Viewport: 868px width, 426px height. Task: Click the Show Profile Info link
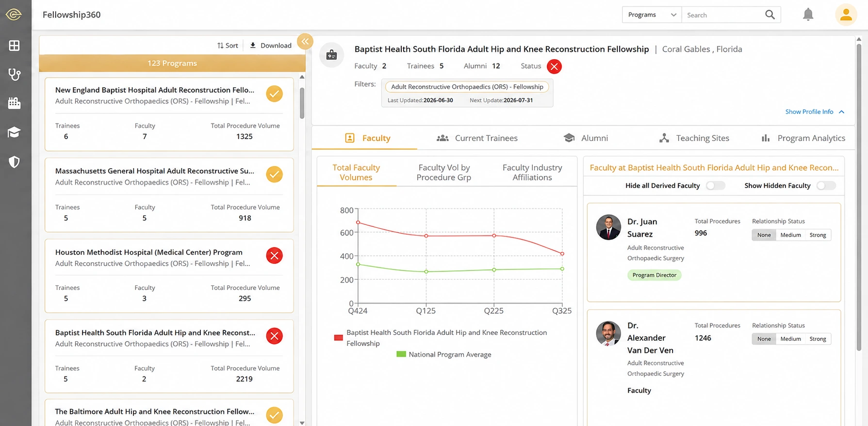(809, 112)
